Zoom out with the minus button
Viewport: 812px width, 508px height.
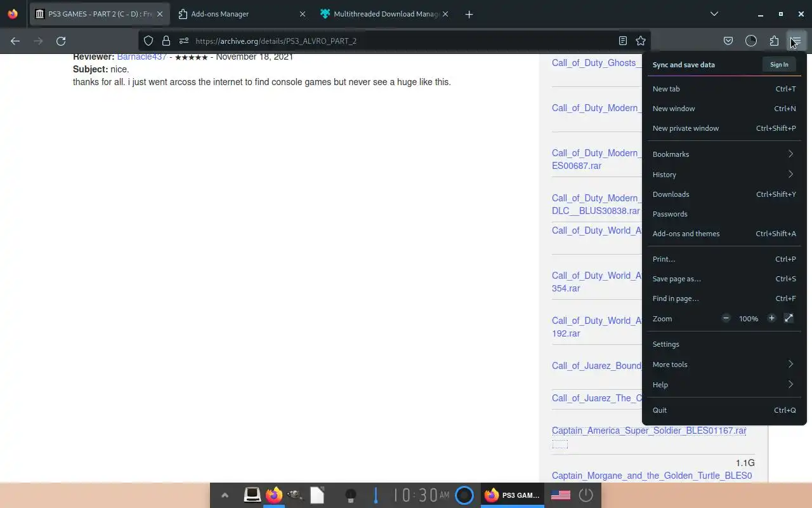(726, 318)
